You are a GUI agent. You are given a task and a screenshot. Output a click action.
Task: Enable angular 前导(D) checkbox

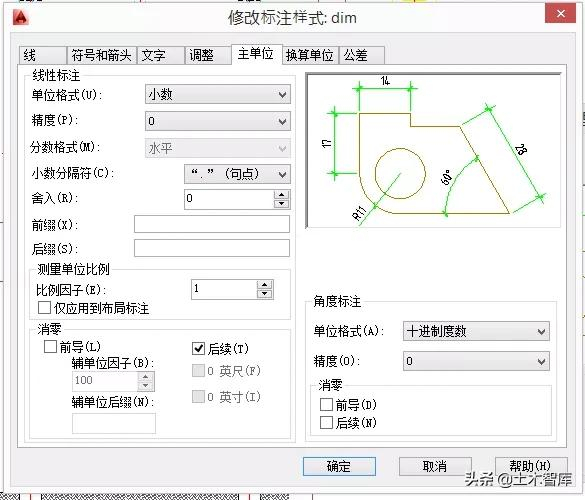pyautogui.click(x=326, y=404)
